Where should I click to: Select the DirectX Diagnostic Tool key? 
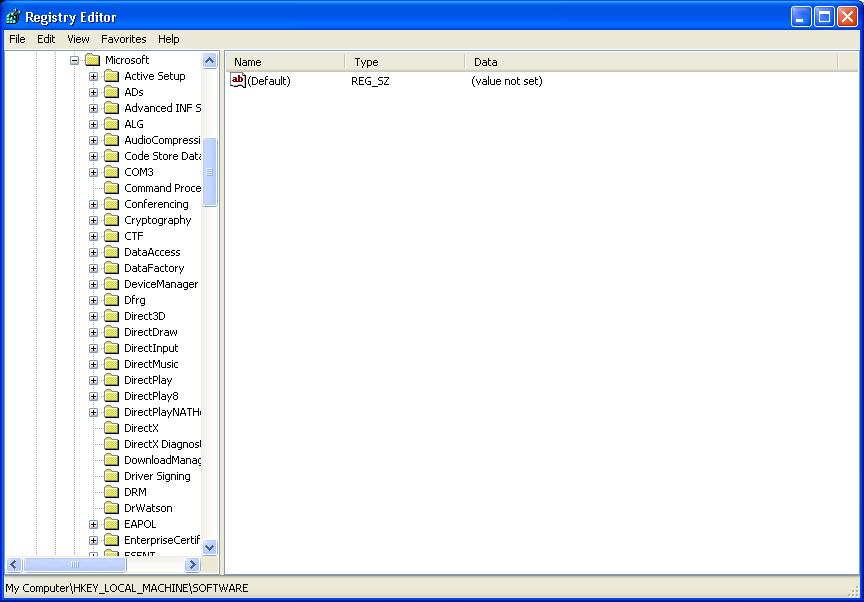pyautogui.click(x=162, y=444)
